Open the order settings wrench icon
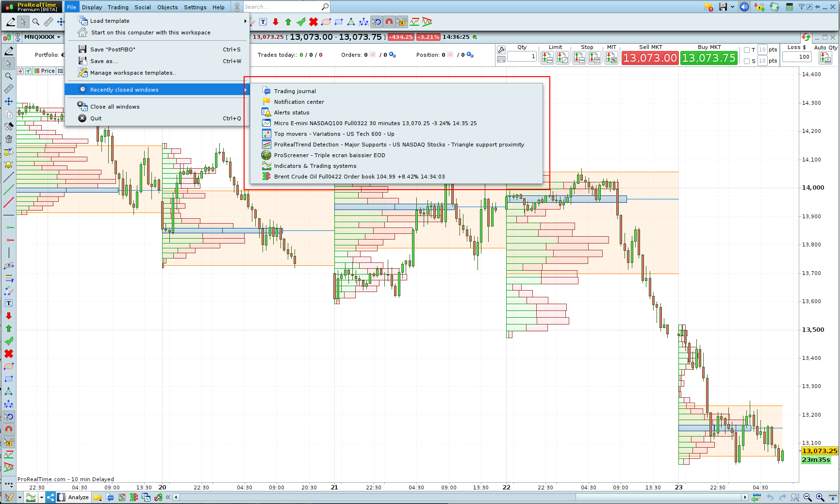 (501, 49)
